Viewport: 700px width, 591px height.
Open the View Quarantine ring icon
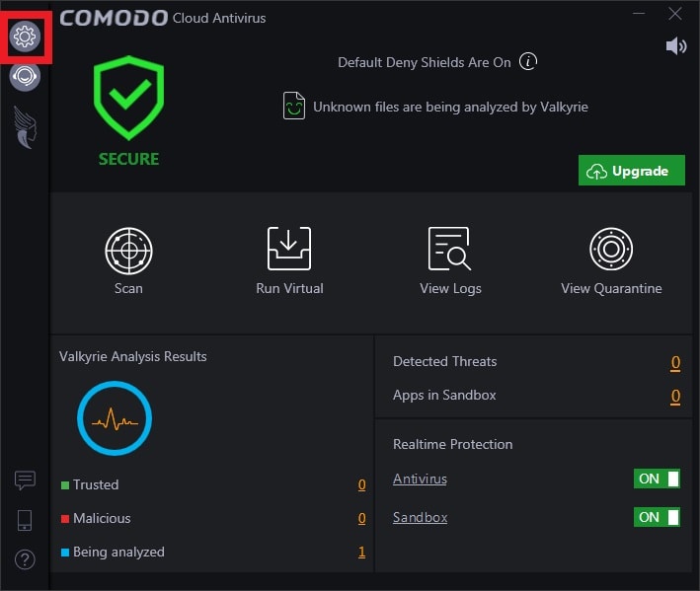click(611, 249)
